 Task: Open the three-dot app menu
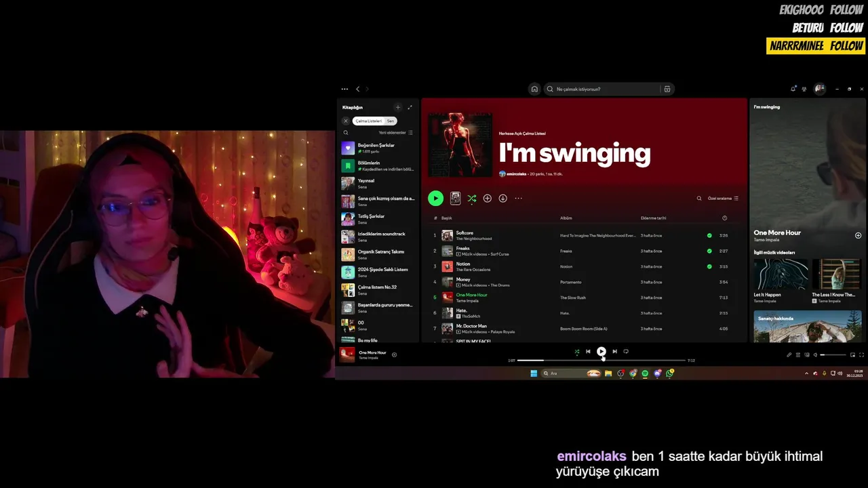click(x=344, y=89)
